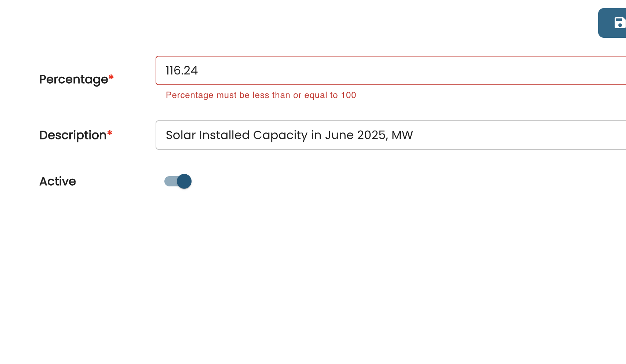Click the red asterisk beside Percentage
Image resolution: width=626 pixels, height=364 pixels.
111,77
